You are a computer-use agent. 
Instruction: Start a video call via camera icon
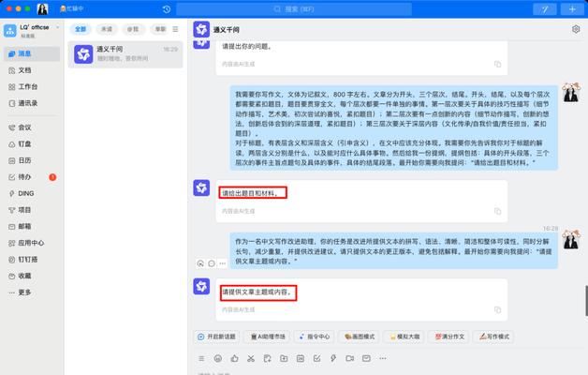(350, 358)
